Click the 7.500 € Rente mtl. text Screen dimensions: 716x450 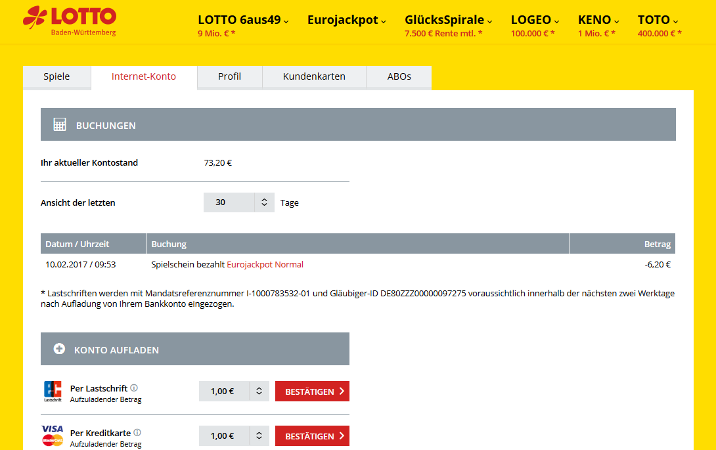tap(443, 33)
